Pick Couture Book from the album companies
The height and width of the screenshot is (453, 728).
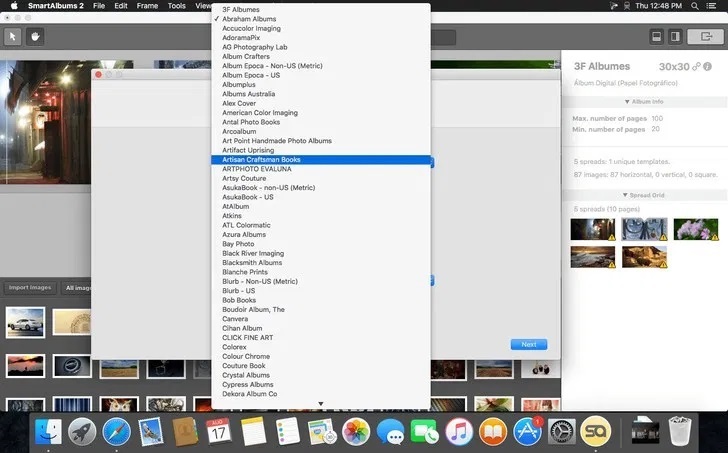tap(244, 366)
